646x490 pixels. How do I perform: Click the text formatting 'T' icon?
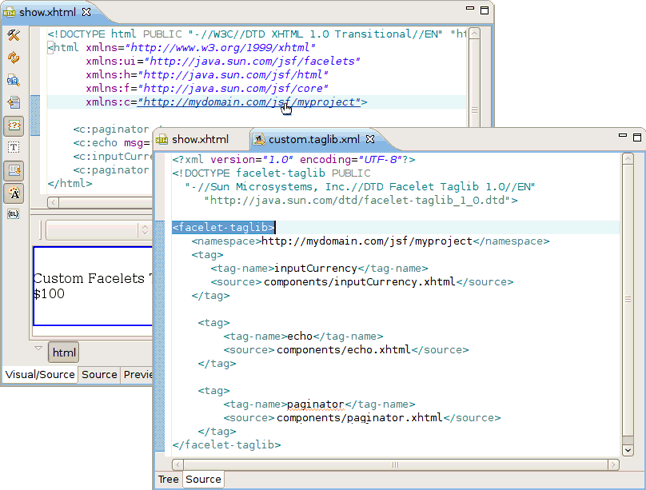(14, 147)
